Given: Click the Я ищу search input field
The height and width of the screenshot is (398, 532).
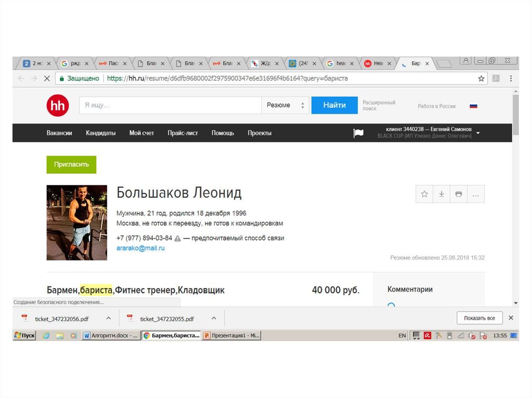Looking at the screenshot, I should coord(170,105).
